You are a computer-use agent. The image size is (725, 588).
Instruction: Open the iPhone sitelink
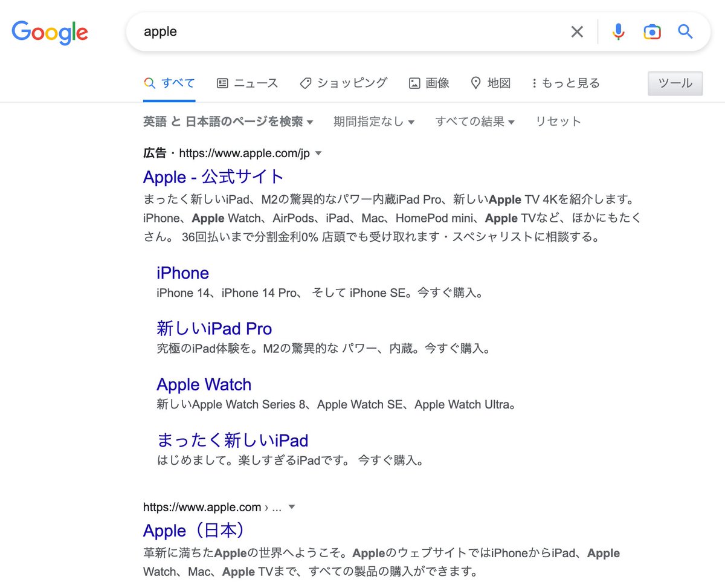tap(182, 273)
